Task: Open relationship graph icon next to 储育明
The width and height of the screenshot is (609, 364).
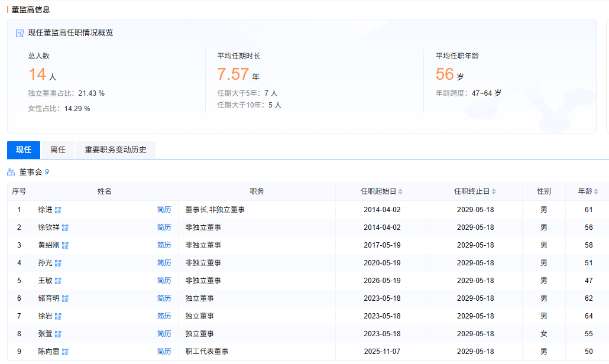Action: (x=65, y=298)
